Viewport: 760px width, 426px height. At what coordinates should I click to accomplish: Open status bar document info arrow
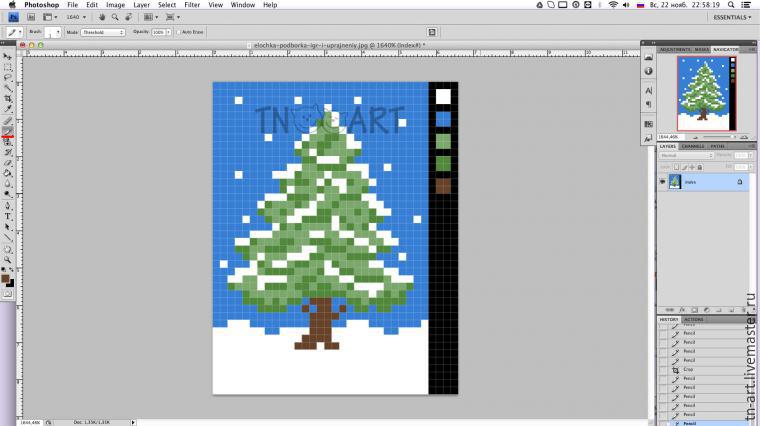pyautogui.click(x=133, y=423)
